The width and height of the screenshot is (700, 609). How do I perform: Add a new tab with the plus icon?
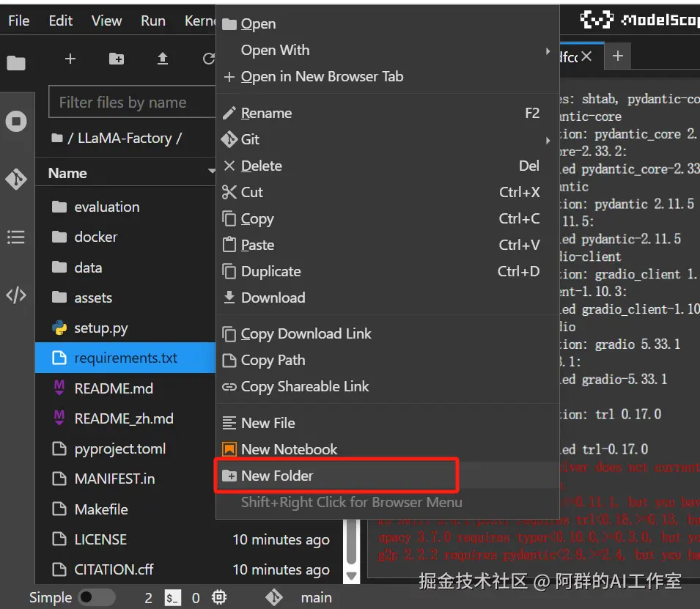618,56
